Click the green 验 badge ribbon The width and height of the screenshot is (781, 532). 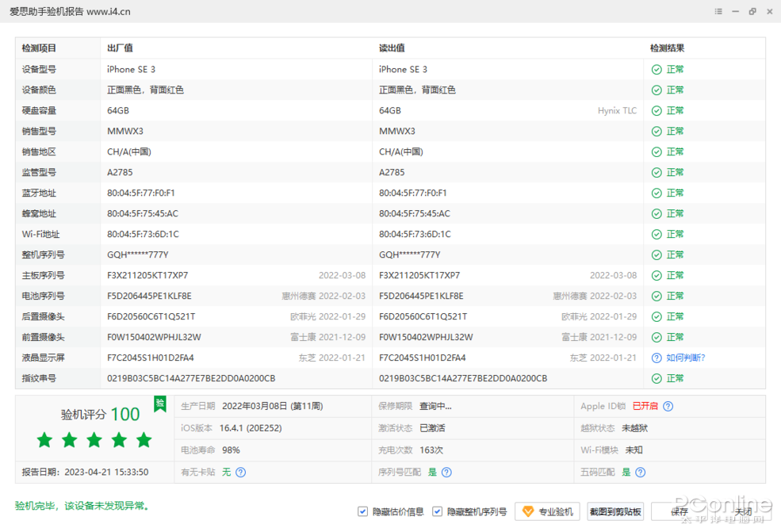click(x=160, y=404)
